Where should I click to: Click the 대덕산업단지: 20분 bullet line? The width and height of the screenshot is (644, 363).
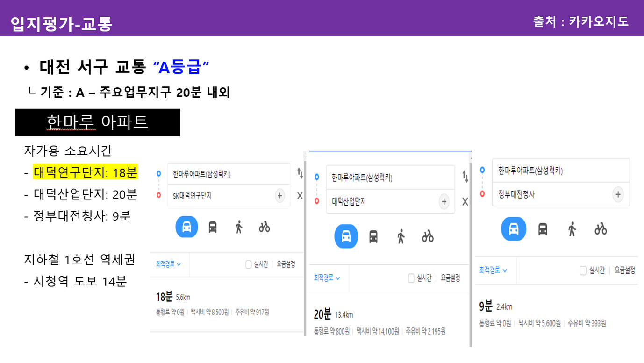point(80,194)
